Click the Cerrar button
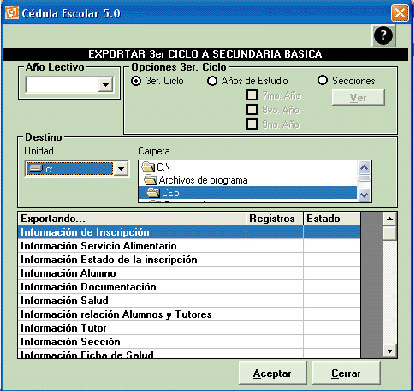The width and height of the screenshot is (414, 391). pyautogui.click(x=346, y=373)
